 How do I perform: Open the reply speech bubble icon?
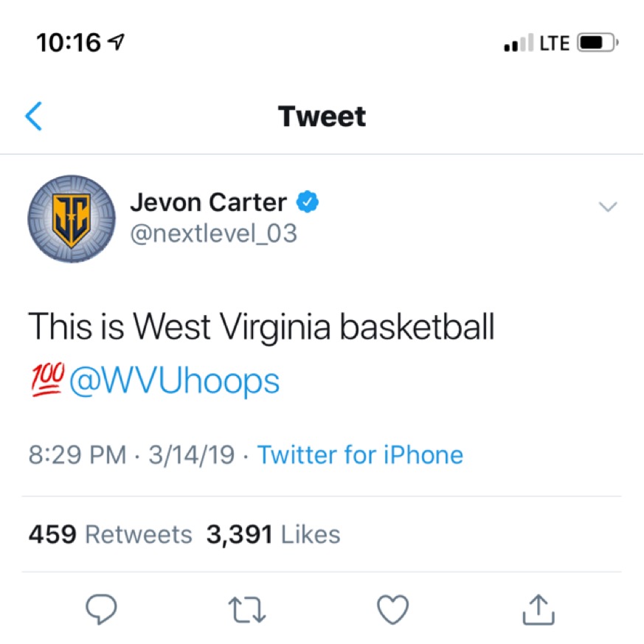pyautogui.click(x=101, y=609)
